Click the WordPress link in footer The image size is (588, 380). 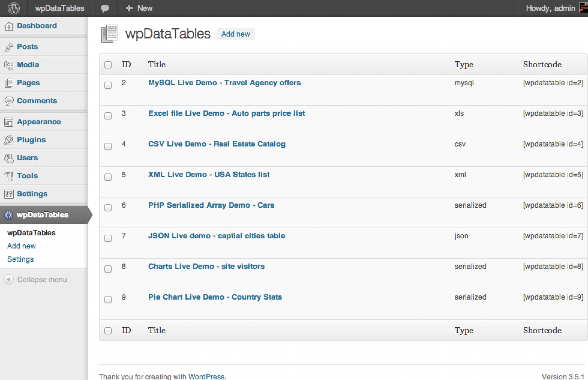206,376
